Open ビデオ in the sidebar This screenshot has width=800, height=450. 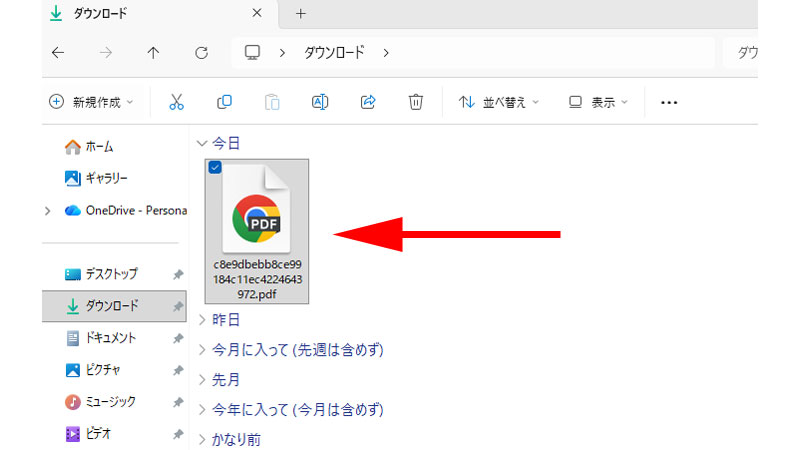coord(88,434)
